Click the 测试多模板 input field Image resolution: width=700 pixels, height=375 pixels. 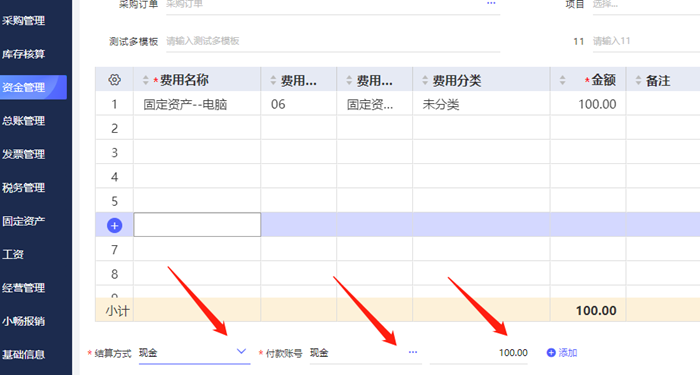(x=333, y=42)
